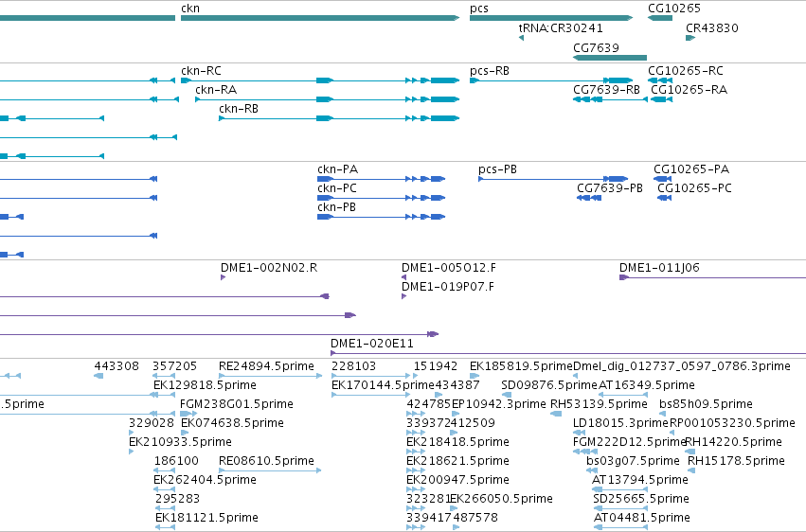
Task: Click EST bs85h09.5prime
Action: [706, 404]
